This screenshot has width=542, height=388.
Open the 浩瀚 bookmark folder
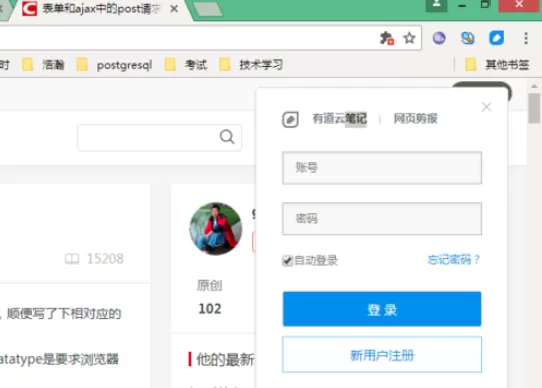(x=44, y=64)
